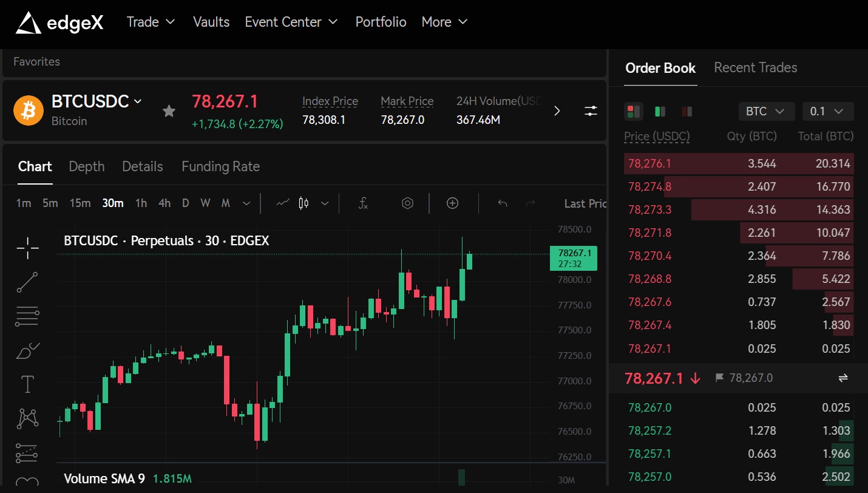
Task: Go to Portfolio page
Action: click(381, 22)
